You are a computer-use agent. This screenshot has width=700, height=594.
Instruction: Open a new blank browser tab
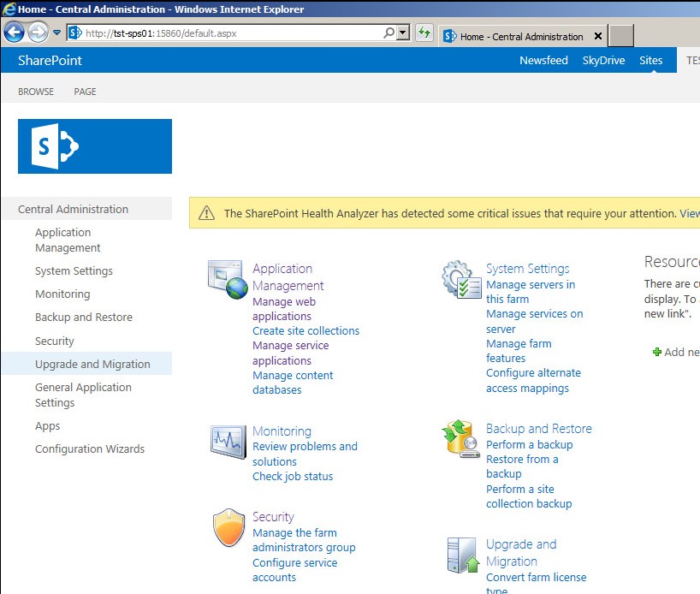tap(621, 36)
